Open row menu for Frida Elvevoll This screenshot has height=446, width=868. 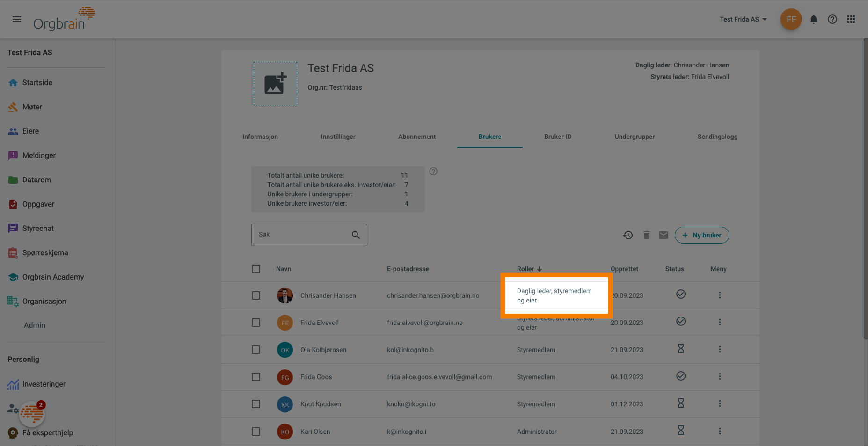coord(720,322)
